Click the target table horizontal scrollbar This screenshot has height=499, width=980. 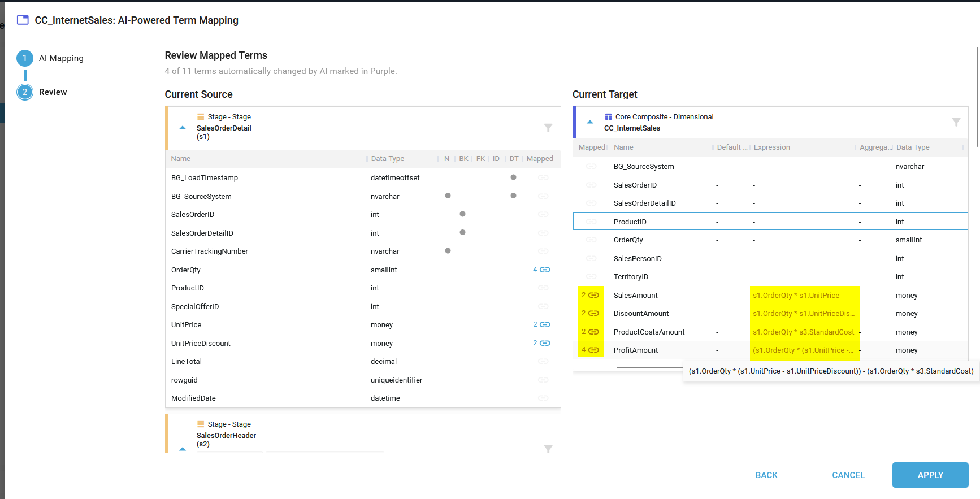click(650, 368)
